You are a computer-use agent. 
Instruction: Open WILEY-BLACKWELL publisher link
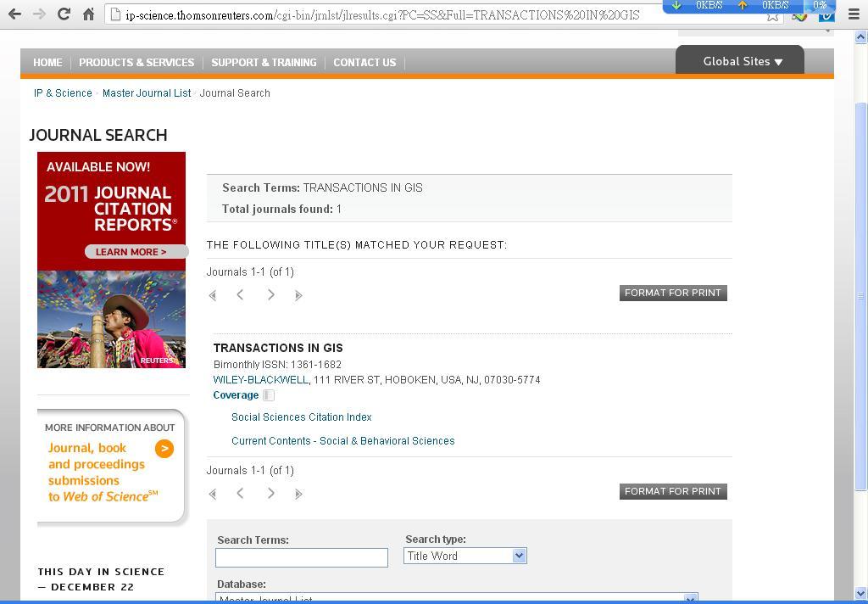(x=261, y=380)
